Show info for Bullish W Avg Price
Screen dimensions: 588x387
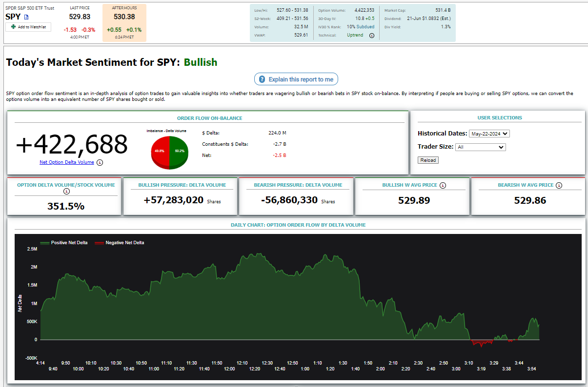443,185
